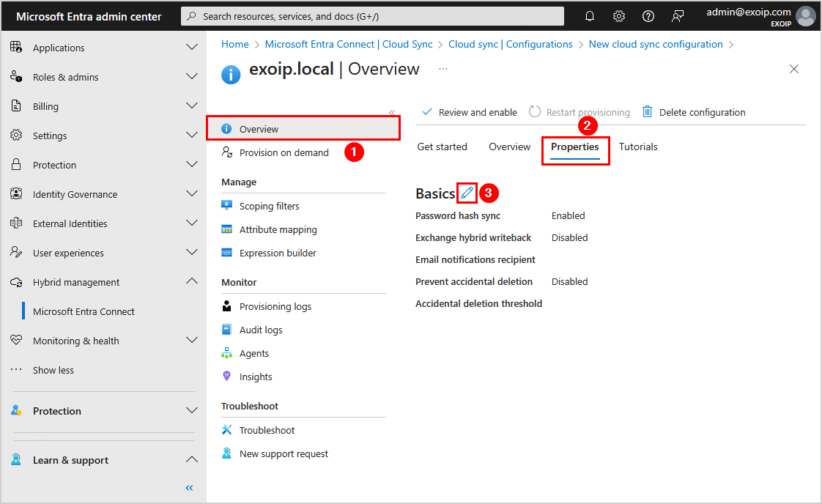Click the Applications sidebar icon
Viewport: 822px width, 504px height.
click(16, 47)
